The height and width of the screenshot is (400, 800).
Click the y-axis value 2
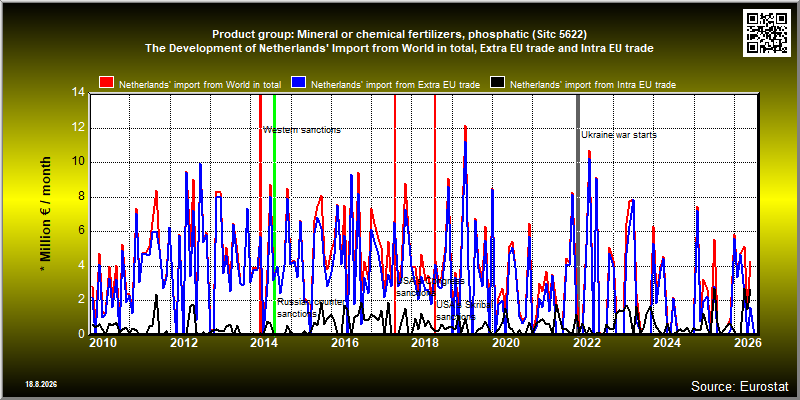pyautogui.click(x=81, y=300)
